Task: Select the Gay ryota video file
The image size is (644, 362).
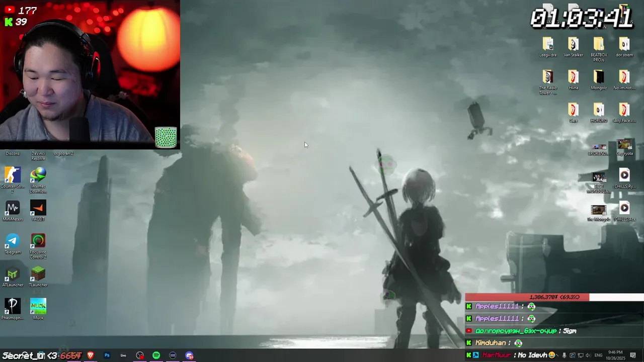Action: pos(624,147)
